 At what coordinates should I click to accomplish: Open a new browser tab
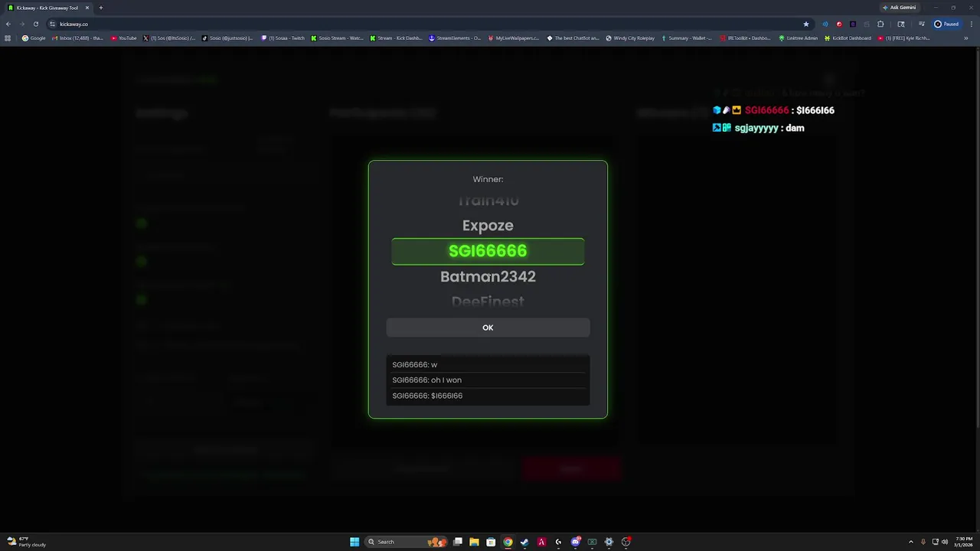(x=100, y=8)
